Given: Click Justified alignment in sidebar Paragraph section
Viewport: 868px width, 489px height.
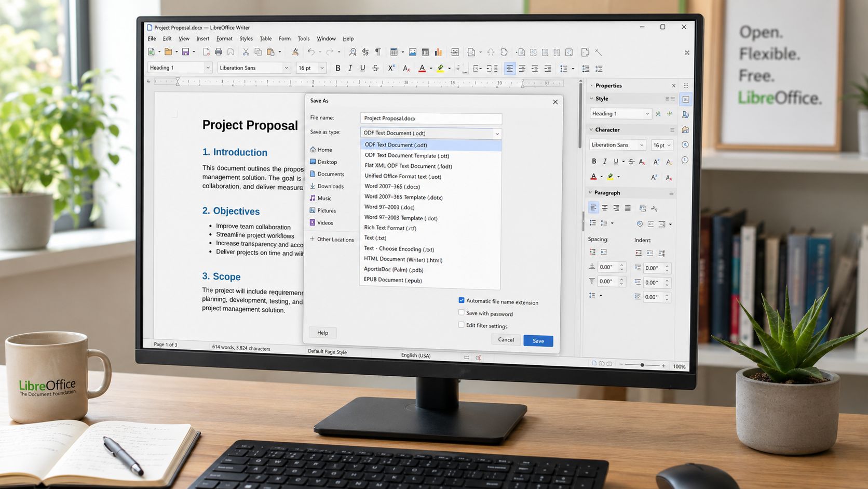Looking at the screenshot, I should [628, 208].
